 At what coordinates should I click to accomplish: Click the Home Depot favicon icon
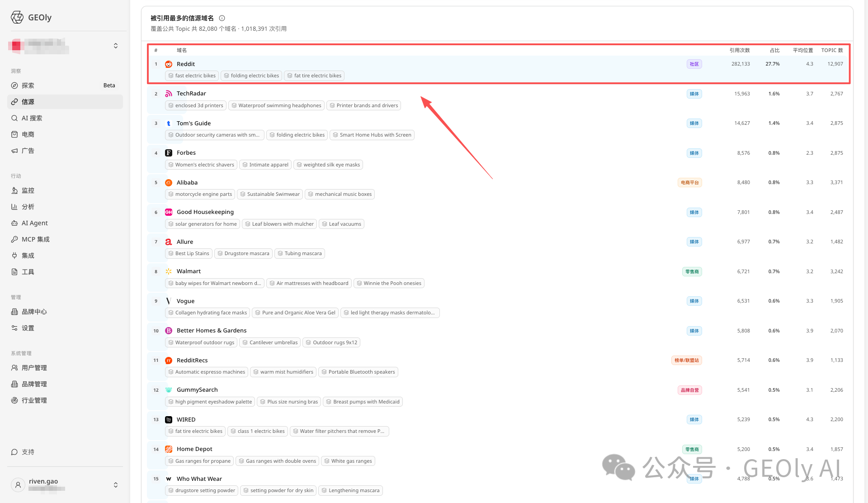(x=169, y=449)
